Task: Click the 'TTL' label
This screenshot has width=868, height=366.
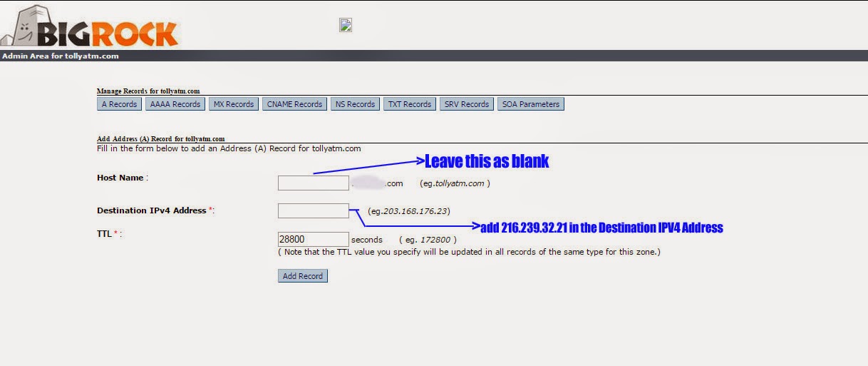Action: 105,233
